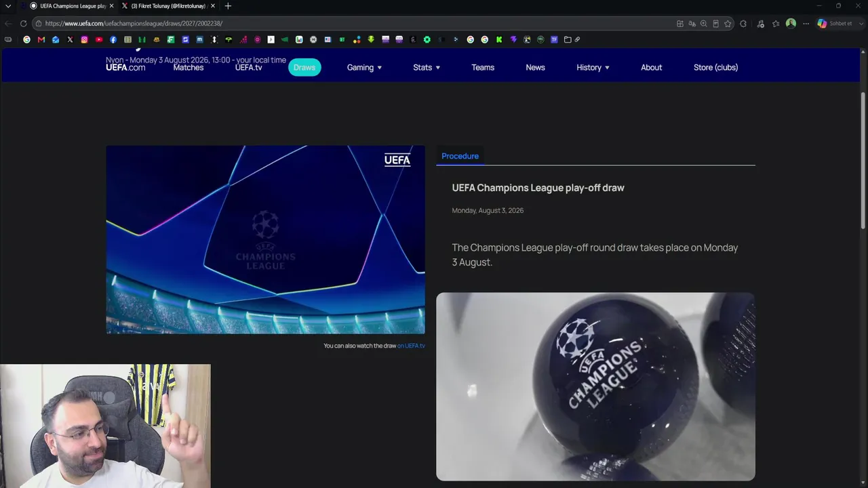Click the UEFA.com logo link
Screen dimensions: 868x488
(x=125, y=67)
